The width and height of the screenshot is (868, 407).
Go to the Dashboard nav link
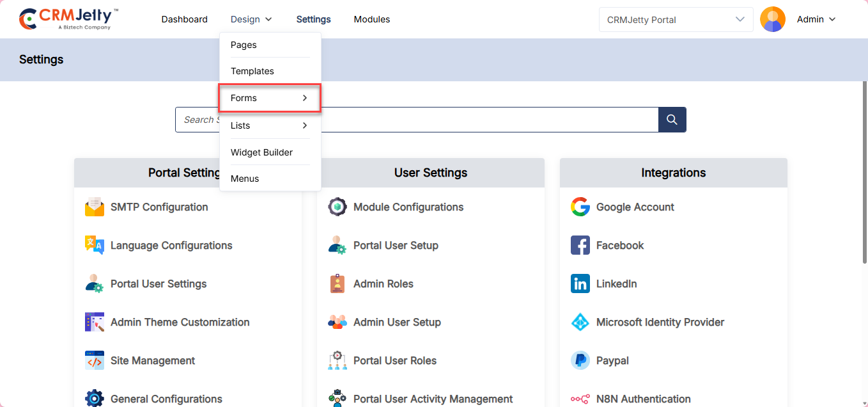click(x=184, y=20)
